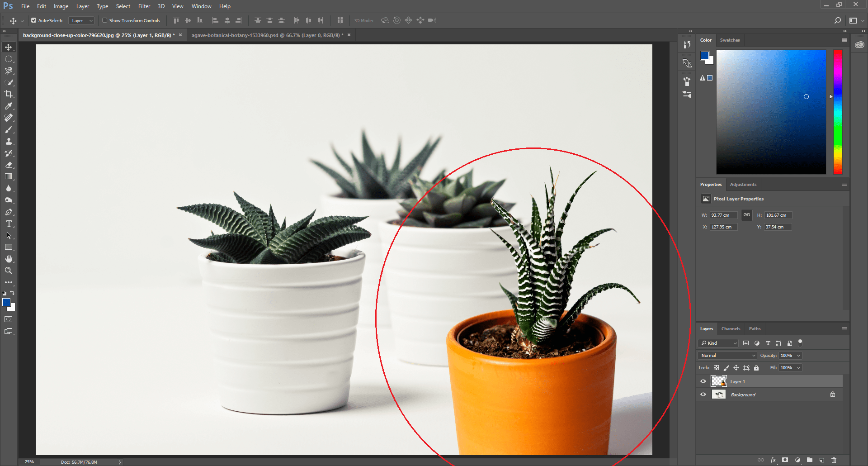The image size is (868, 466).
Task: Select the Eyedropper tool
Action: [9, 106]
